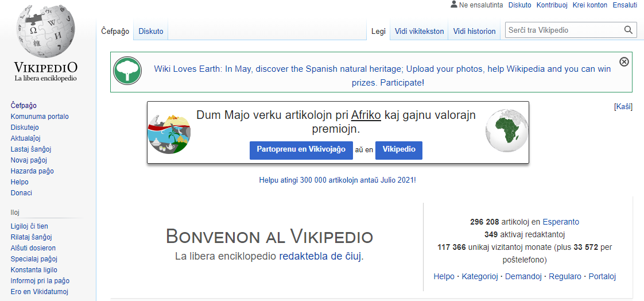The height and width of the screenshot is (301, 644).
Task: Switch to the Diskuto tab
Action: pyautogui.click(x=151, y=32)
